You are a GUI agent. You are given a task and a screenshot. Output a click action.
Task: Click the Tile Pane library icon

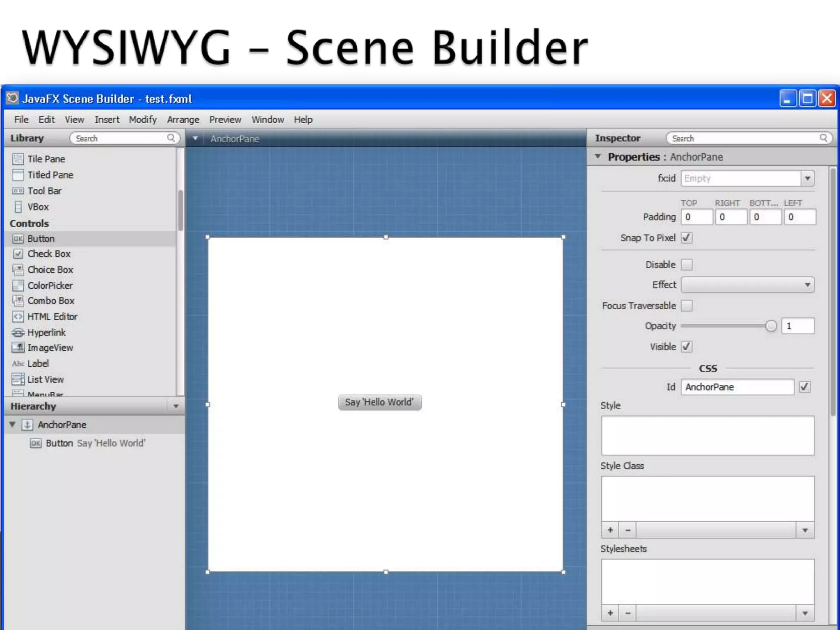pyautogui.click(x=18, y=159)
